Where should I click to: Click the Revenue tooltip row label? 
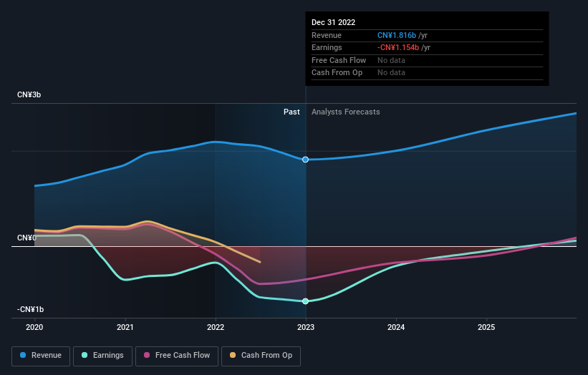click(327, 35)
